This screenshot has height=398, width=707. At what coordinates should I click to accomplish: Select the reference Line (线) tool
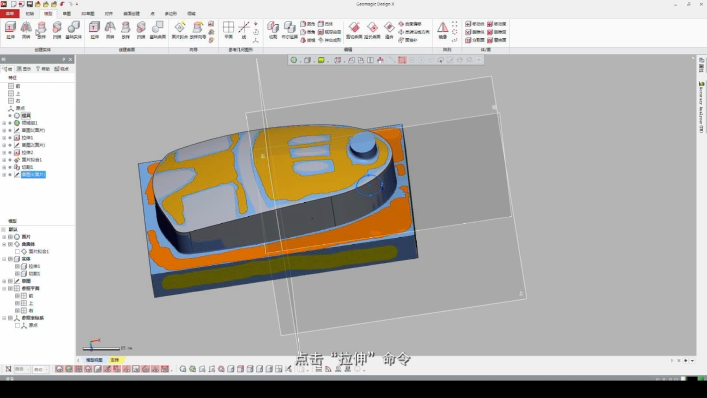pos(243,30)
